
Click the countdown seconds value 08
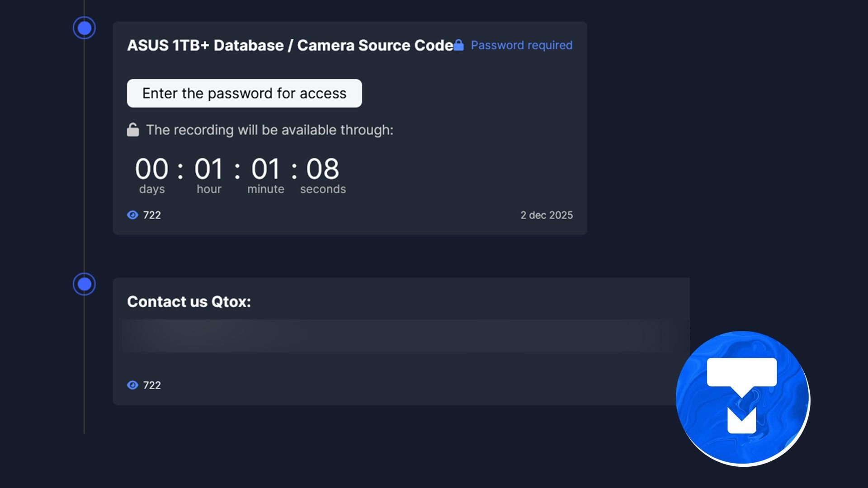[322, 169]
